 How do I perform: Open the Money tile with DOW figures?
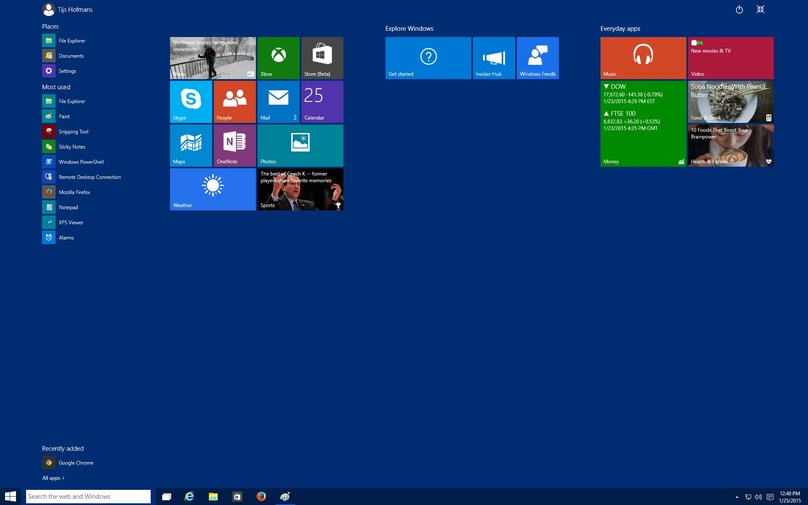coord(643,124)
